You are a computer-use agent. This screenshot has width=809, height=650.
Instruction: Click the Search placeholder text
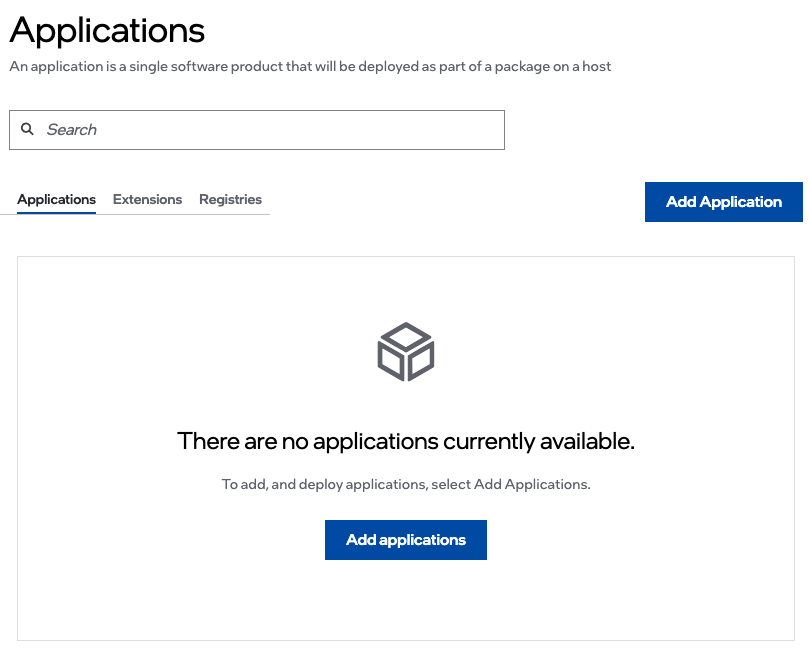72,130
